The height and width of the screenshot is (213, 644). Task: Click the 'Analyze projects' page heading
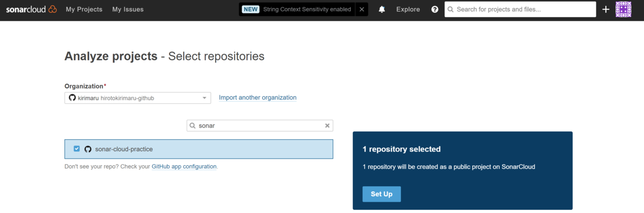(x=111, y=56)
